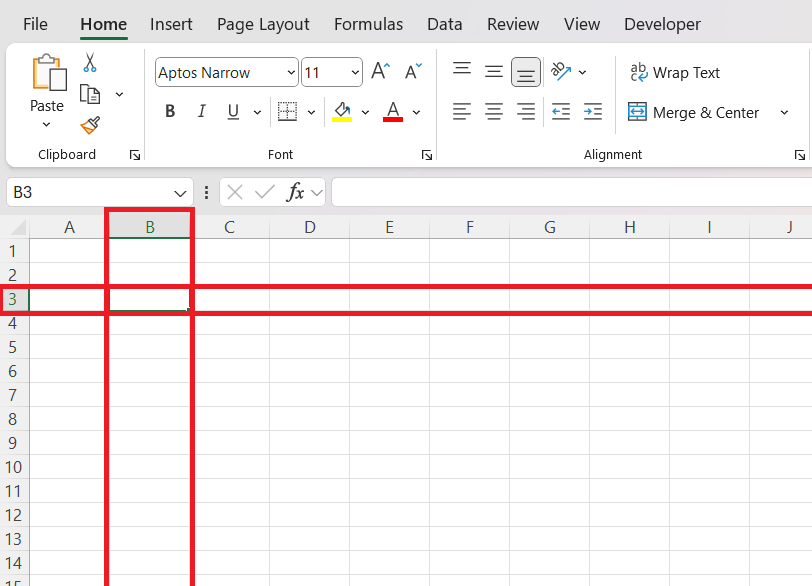Click the Orientation text angle icon
812x586 pixels.
561,71
